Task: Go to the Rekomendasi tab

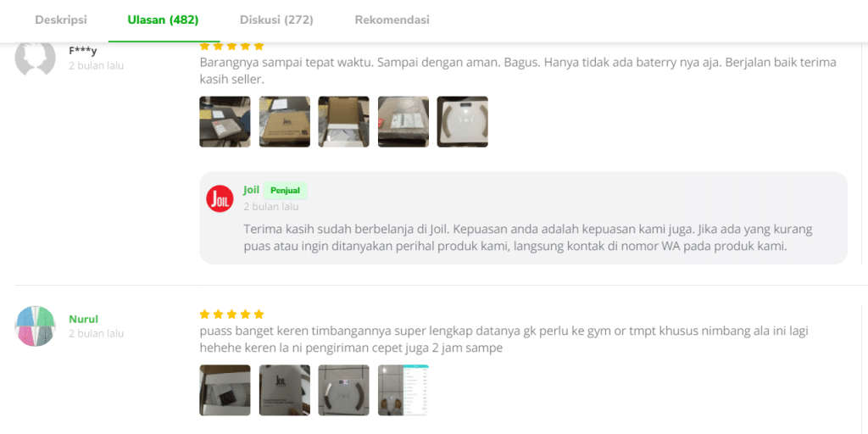Action: click(x=392, y=20)
